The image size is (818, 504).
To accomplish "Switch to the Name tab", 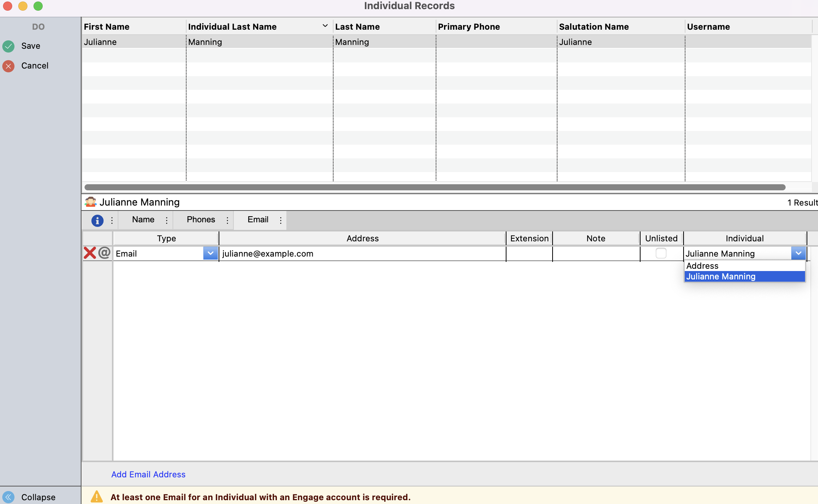I will tap(143, 220).
